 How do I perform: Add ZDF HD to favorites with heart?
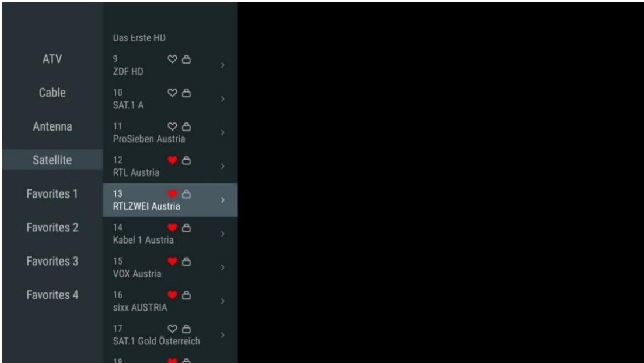(172, 59)
